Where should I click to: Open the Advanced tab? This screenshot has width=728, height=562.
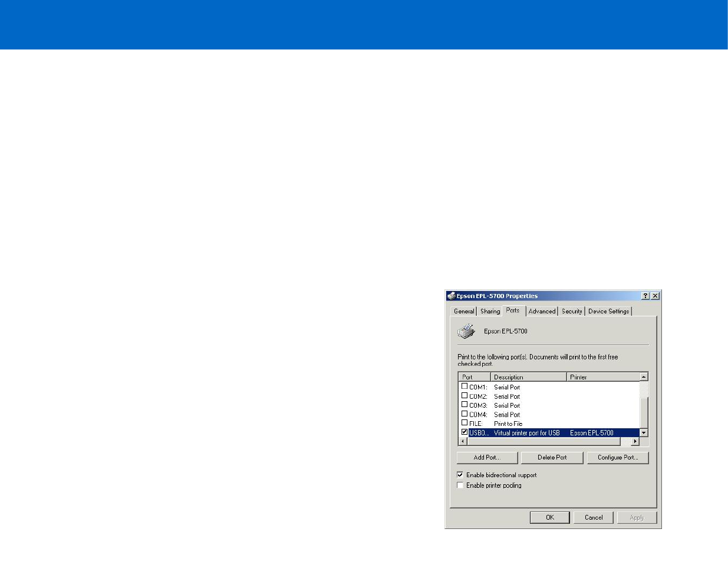[542, 311]
